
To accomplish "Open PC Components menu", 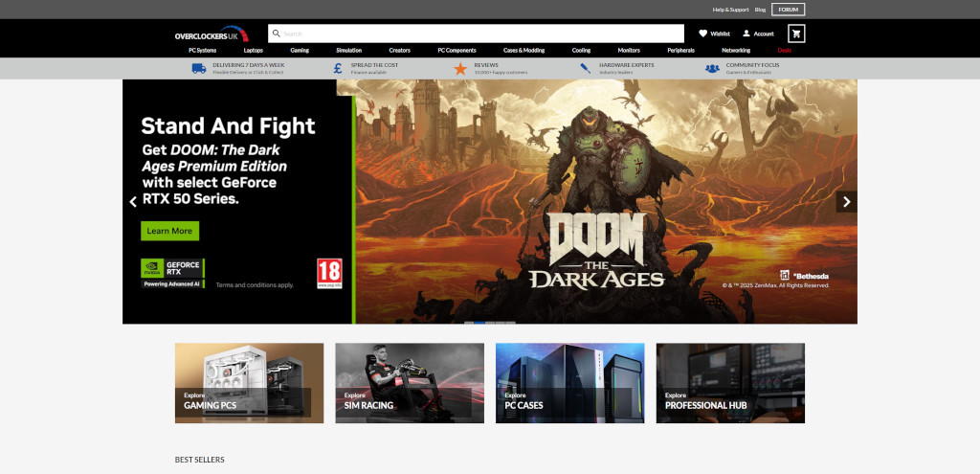I will click(457, 50).
